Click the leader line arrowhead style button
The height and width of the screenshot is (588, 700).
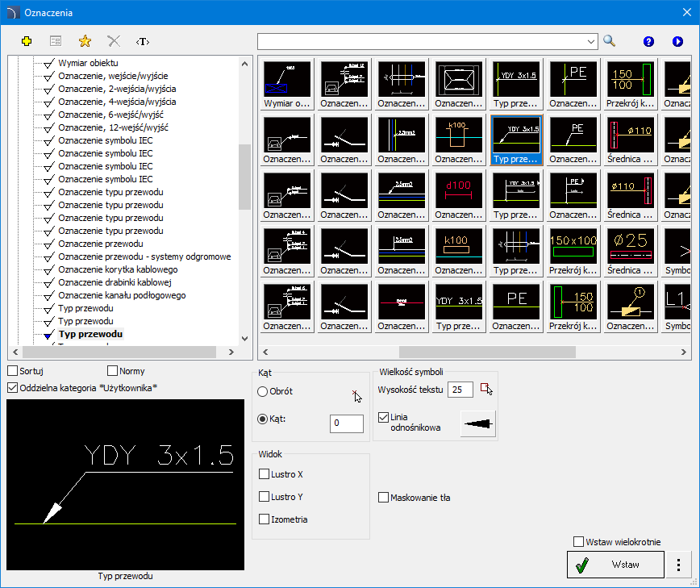[477, 423]
